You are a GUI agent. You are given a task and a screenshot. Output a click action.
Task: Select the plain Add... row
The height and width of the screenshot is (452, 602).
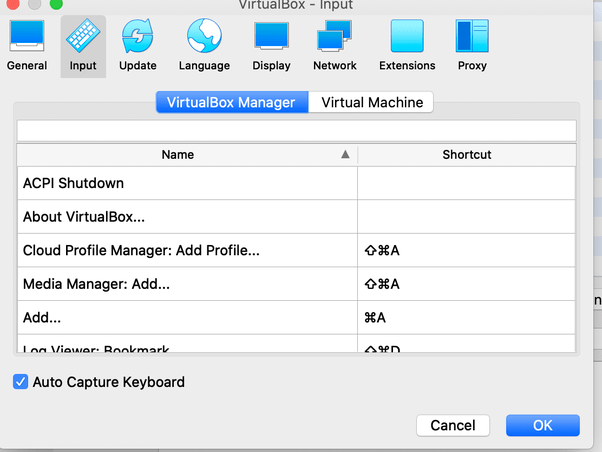296,318
